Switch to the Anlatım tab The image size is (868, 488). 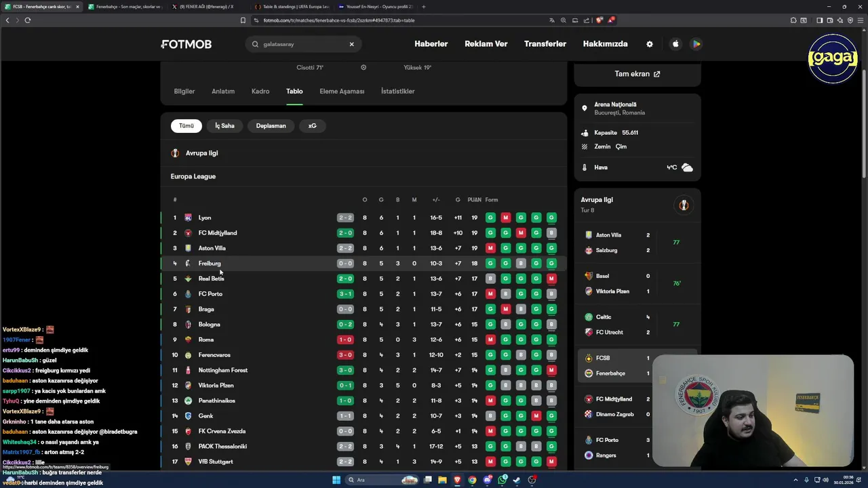223,91
